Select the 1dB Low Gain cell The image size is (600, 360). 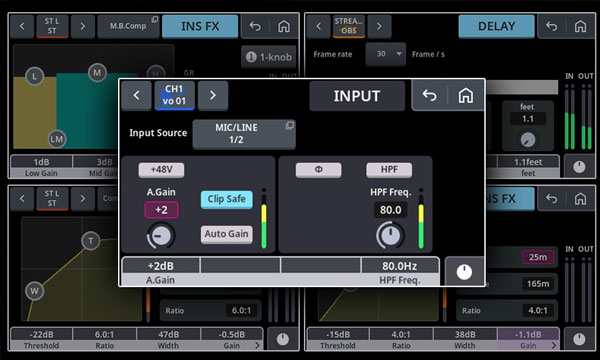41,167
